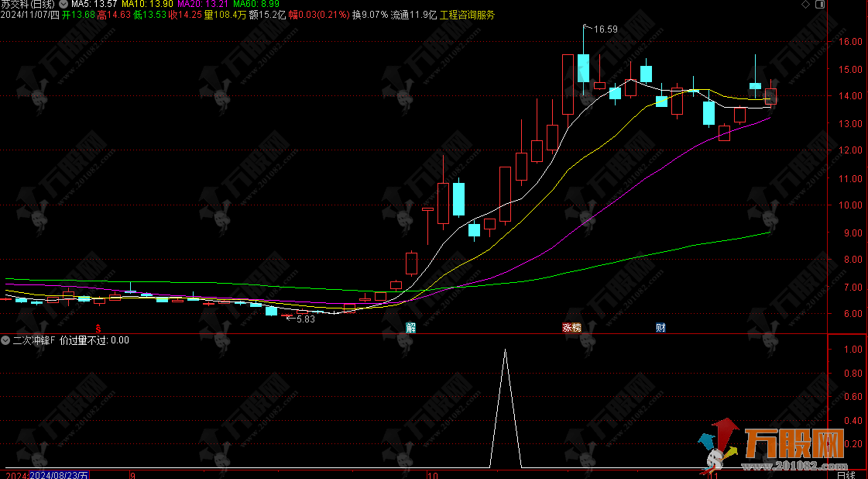The height and width of the screenshot is (479, 868).
Task: Select the MA10: 13.90 label
Action: [146, 5]
